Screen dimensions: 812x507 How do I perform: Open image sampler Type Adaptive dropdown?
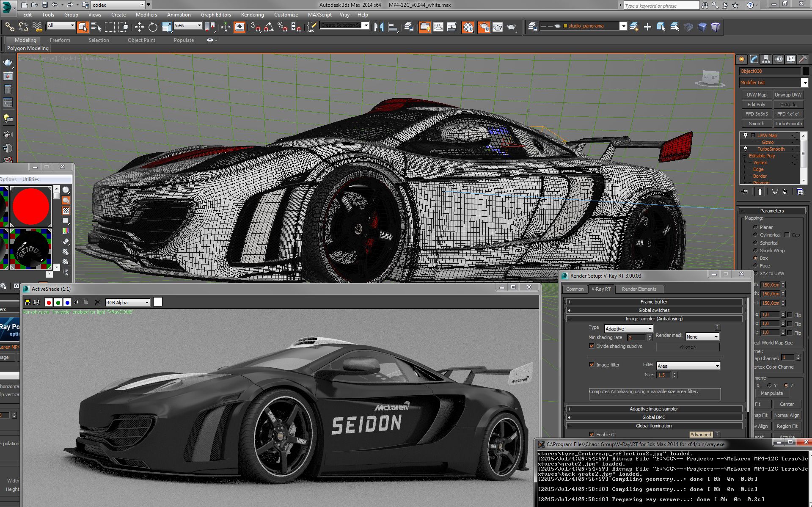(628, 329)
